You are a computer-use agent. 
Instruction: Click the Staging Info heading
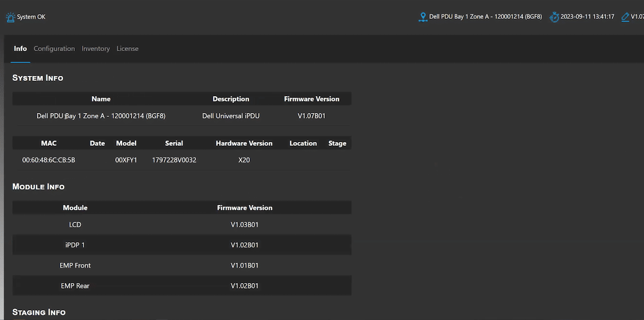pyautogui.click(x=39, y=313)
